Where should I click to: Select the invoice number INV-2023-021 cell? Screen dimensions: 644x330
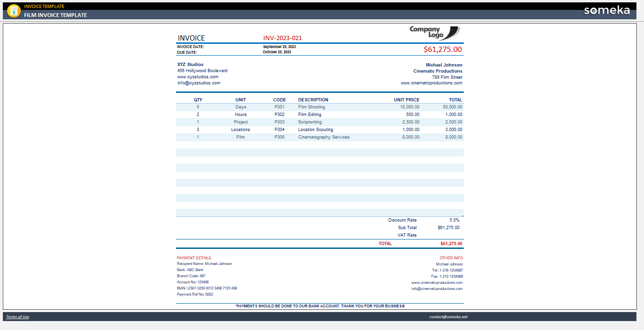[x=283, y=38]
